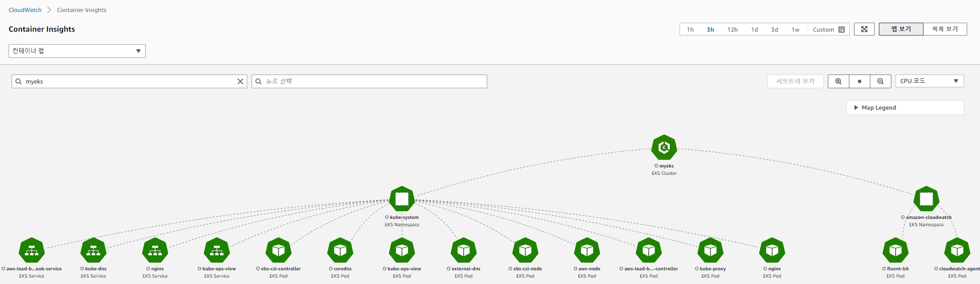Select the kube-dns EKS Service icon
Screen dimensions: 980x284
[x=93, y=250]
